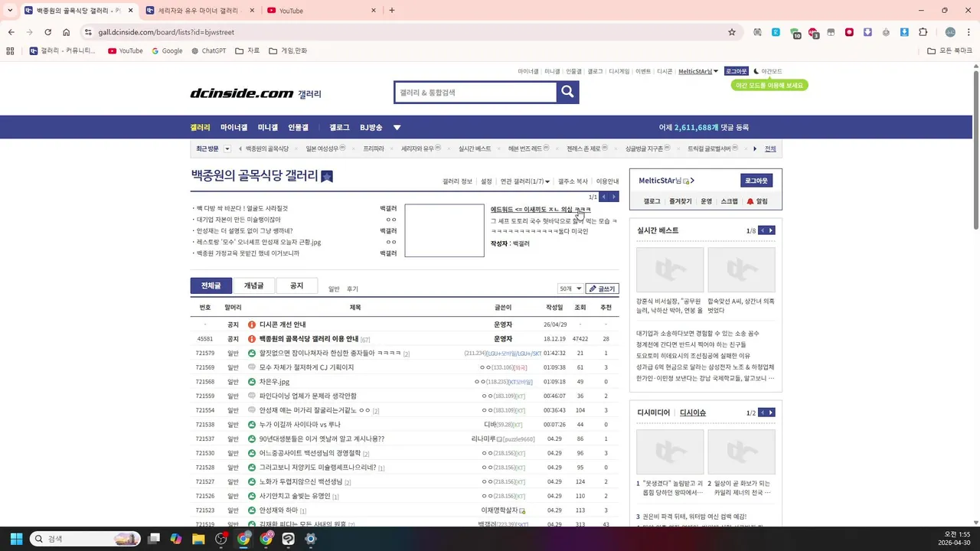Viewport: 980px width, 551px height.
Task: Open 미니갤 in main navigation
Action: pos(268,128)
